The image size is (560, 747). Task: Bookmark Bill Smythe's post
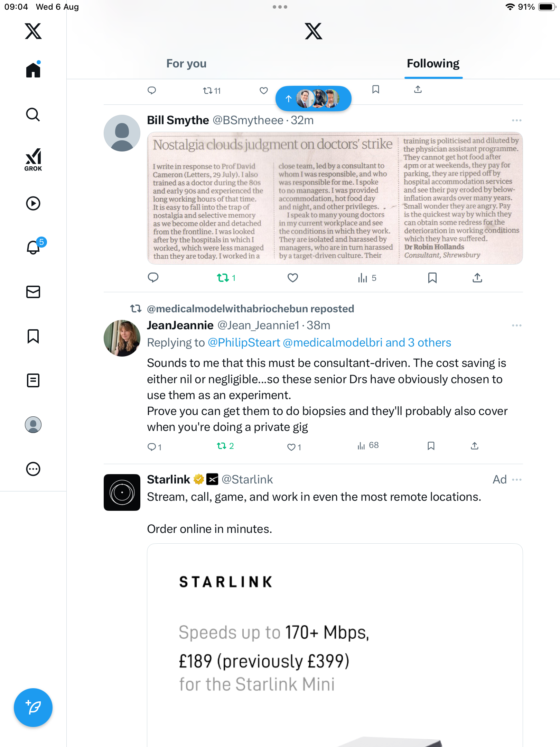tap(432, 278)
